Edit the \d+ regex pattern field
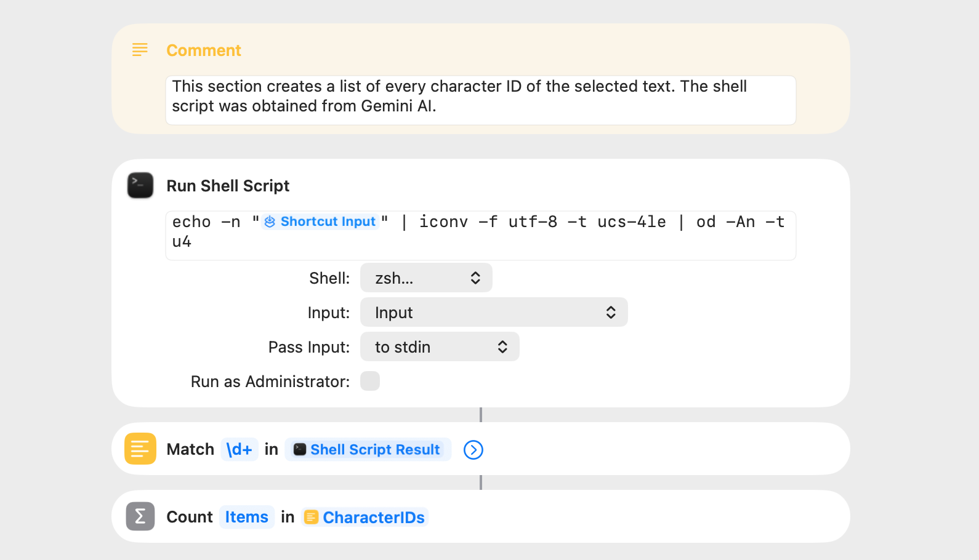Image resolution: width=979 pixels, height=560 pixels. pyautogui.click(x=239, y=449)
